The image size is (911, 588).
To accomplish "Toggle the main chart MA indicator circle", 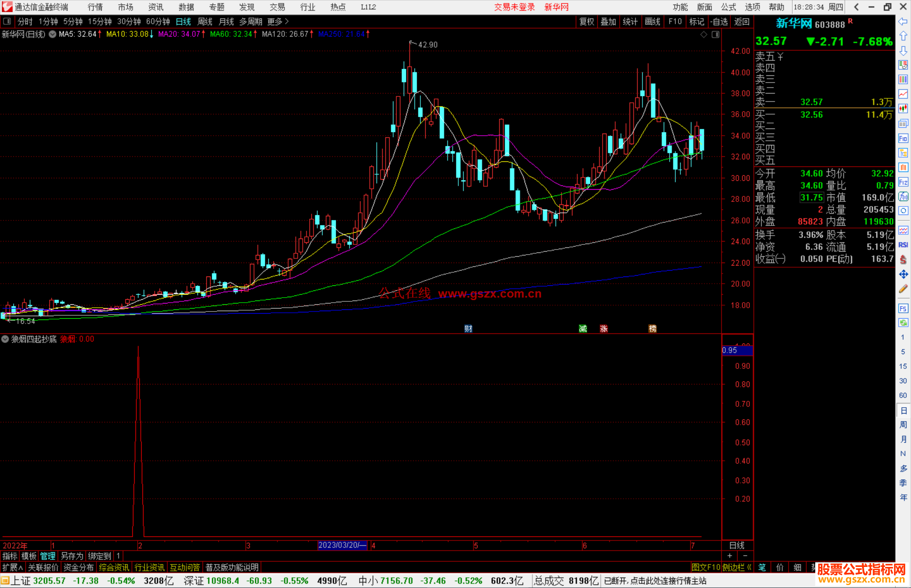I will tap(52, 34).
